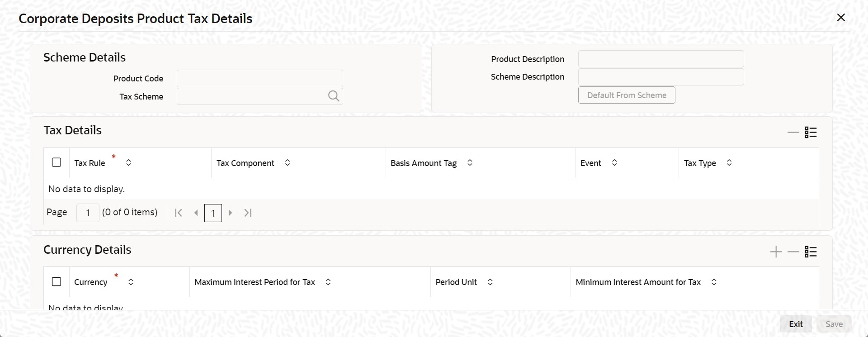Go to next page of Tax Details
Viewport: 868px width, 337px height.
[x=231, y=213]
